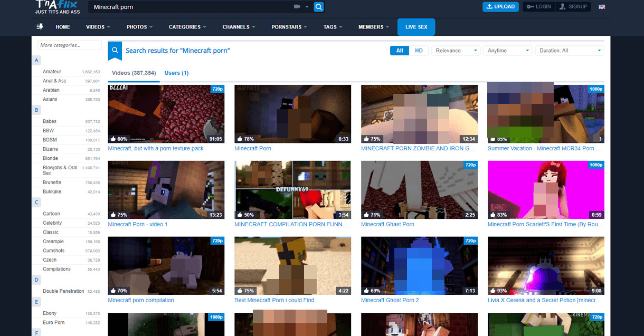
Task: Open the PORNSTARS navigation item
Action: click(289, 27)
